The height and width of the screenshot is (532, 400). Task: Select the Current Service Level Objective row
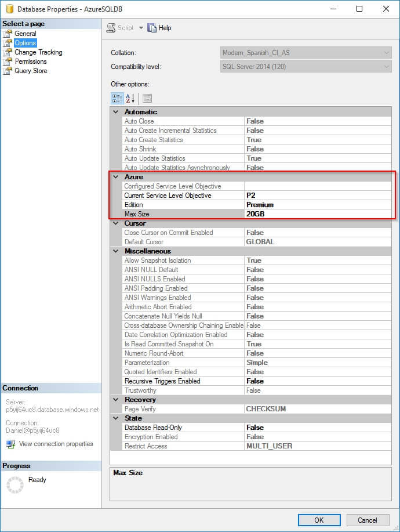(257, 196)
